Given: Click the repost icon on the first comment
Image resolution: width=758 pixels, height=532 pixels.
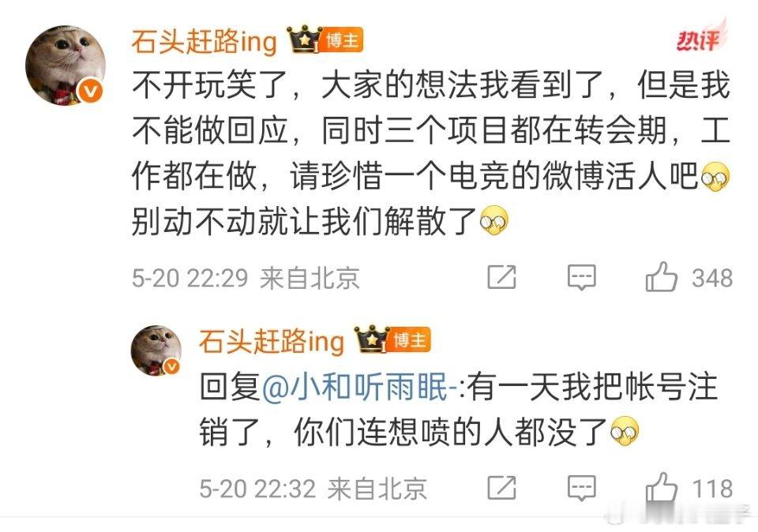Looking at the screenshot, I should click(501, 277).
